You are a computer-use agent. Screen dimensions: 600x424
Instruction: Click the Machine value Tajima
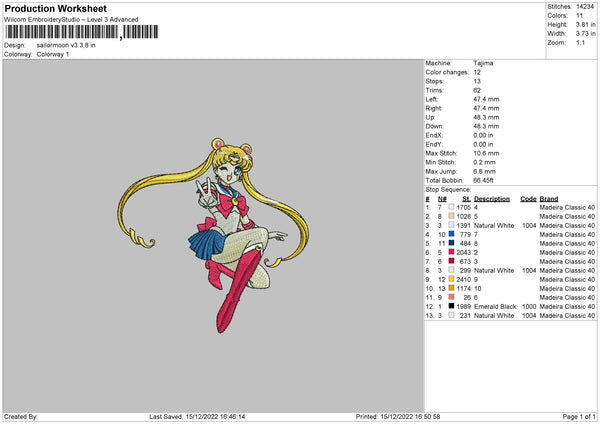[483, 63]
